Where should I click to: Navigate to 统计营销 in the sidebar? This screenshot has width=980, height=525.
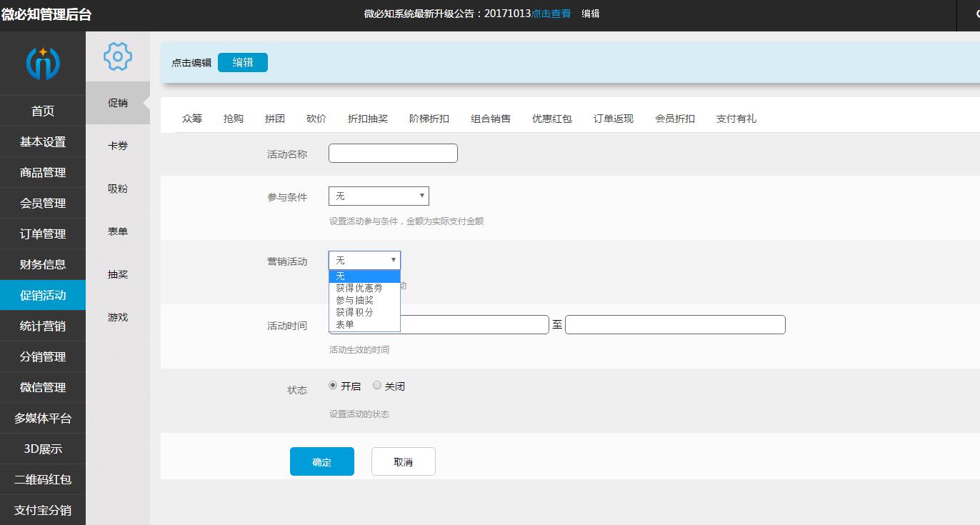[43, 326]
